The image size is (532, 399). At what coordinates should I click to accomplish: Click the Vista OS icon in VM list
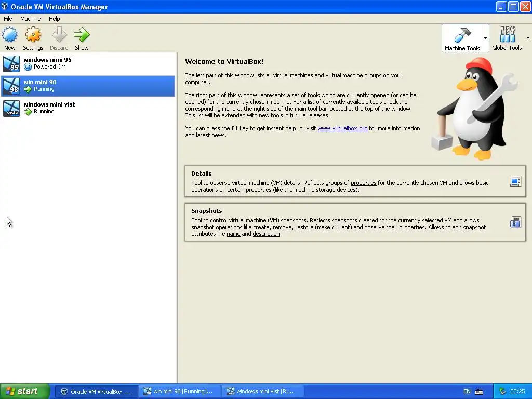[x=11, y=109]
